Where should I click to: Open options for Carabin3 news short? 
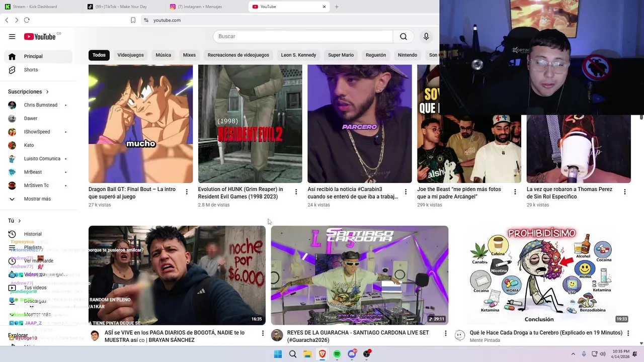[x=406, y=192]
